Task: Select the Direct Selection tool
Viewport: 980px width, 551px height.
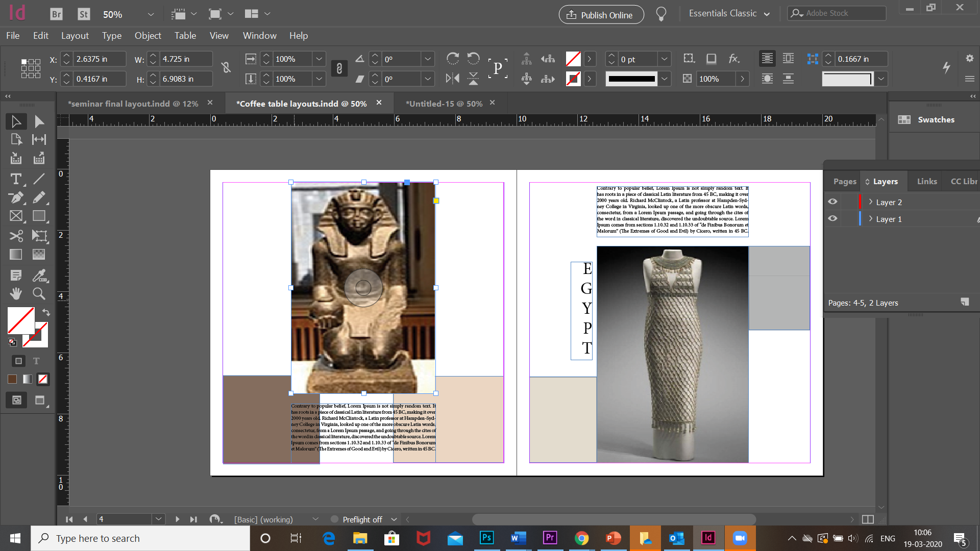Action: 39,121
